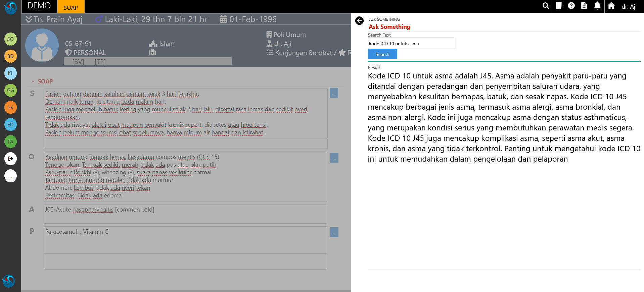The width and height of the screenshot is (644, 292).
Task: Select the SO sidebar circle
Action: click(x=10, y=39)
